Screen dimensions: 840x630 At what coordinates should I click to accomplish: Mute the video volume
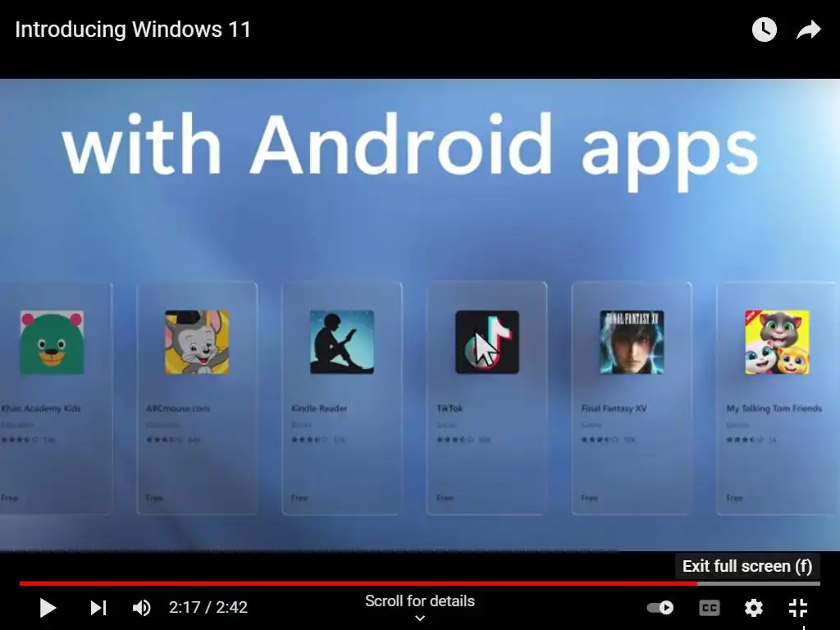[142, 608]
